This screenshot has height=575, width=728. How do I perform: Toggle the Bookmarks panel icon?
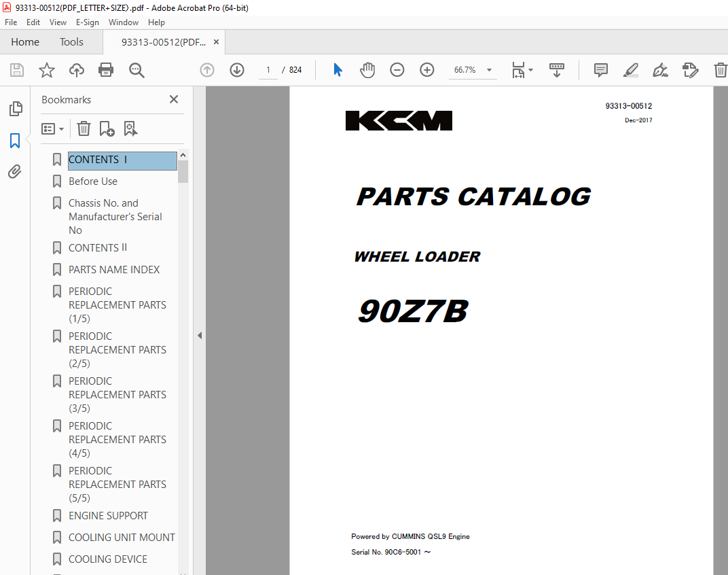[15, 141]
